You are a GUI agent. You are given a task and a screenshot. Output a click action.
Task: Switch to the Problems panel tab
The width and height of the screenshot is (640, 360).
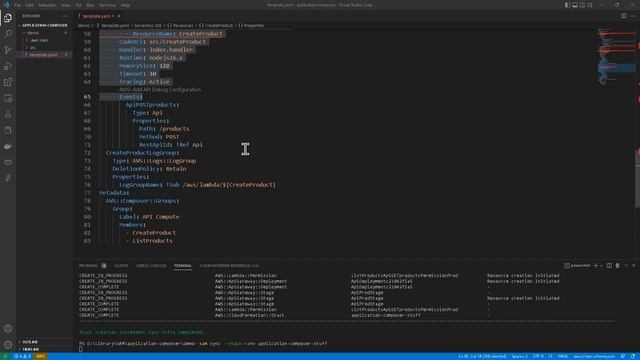(x=88, y=266)
